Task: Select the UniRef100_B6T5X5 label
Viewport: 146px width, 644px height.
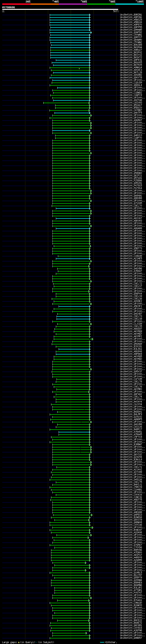Action: pos(131,65)
